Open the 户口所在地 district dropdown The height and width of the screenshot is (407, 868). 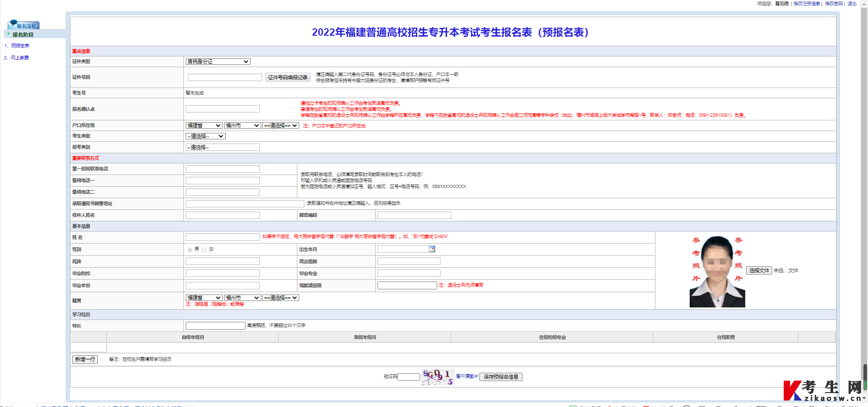(281, 125)
